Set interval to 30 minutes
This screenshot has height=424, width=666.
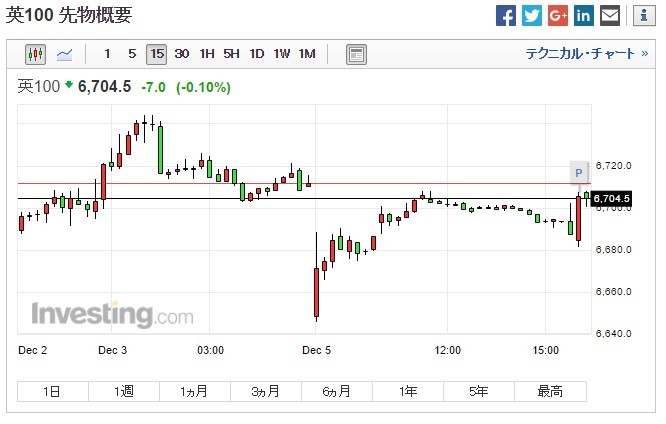(182, 54)
